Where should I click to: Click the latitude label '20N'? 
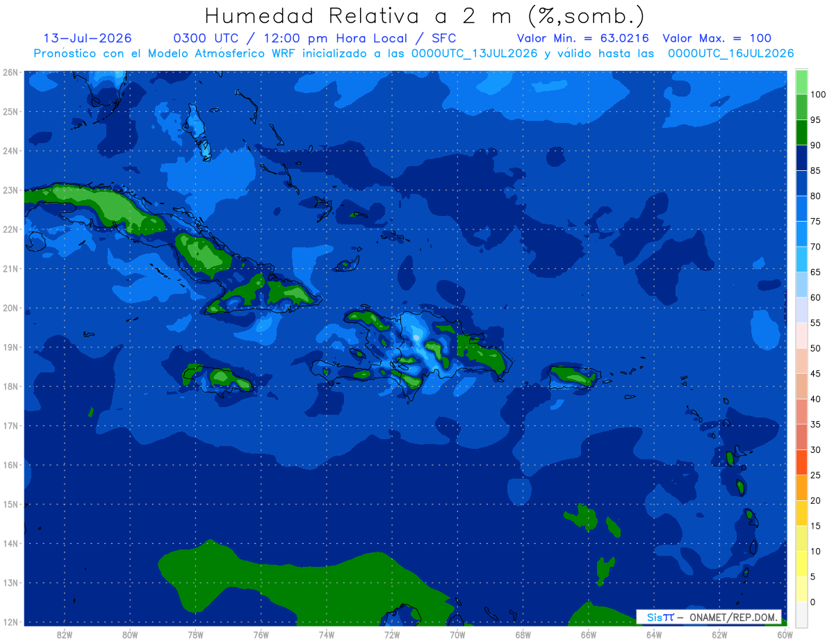click(x=10, y=308)
